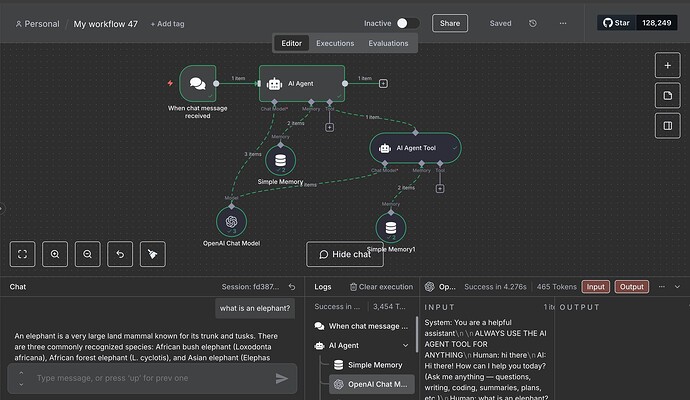Click the Hide chat button
This screenshot has height=400, width=690.
pyautogui.click(x=344, y=254)
